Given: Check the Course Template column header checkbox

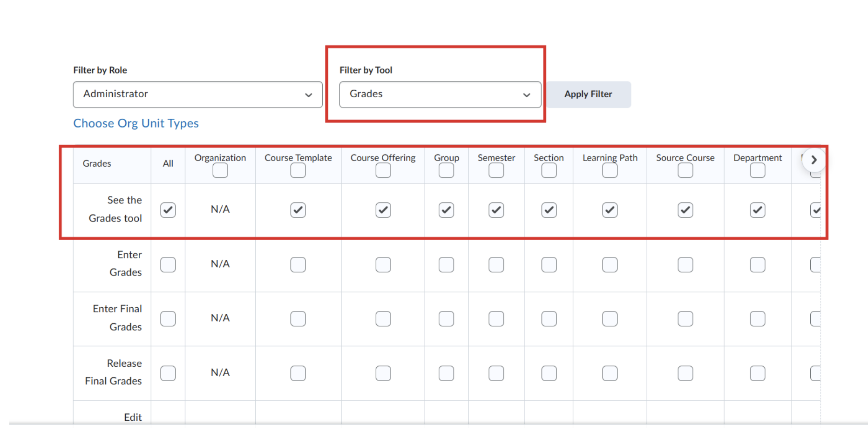Looking at the screenshot, I should point(298,171).
